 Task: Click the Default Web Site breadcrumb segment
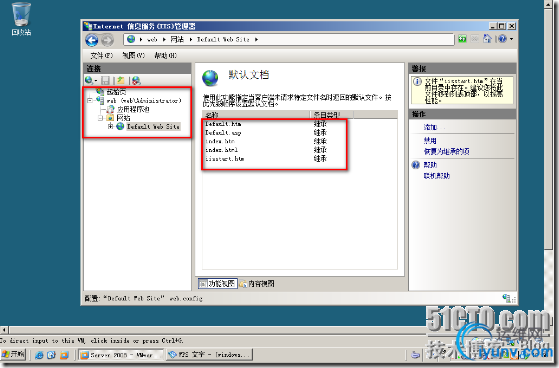[x=223, y=39]
